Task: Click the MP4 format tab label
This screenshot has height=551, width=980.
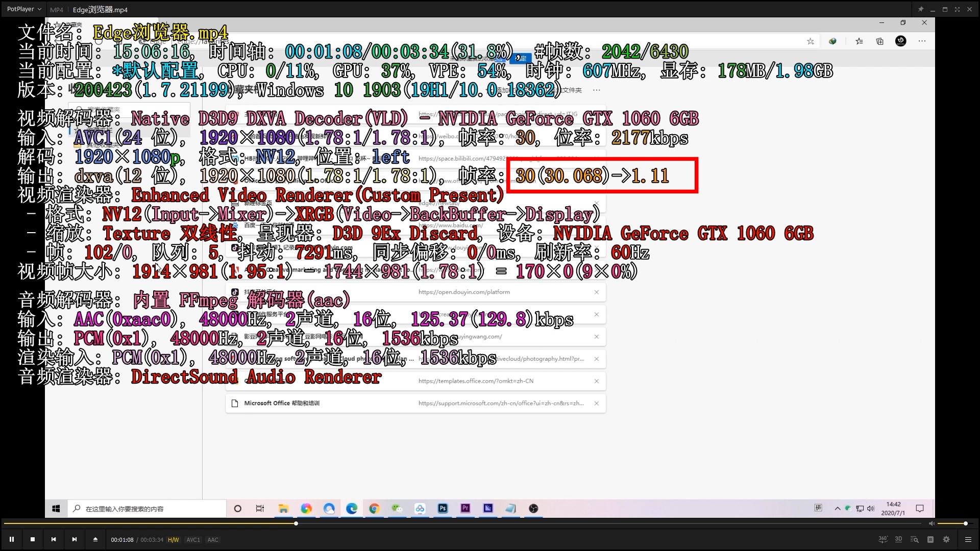Action: pyautogui.click(x=57, y=10)
